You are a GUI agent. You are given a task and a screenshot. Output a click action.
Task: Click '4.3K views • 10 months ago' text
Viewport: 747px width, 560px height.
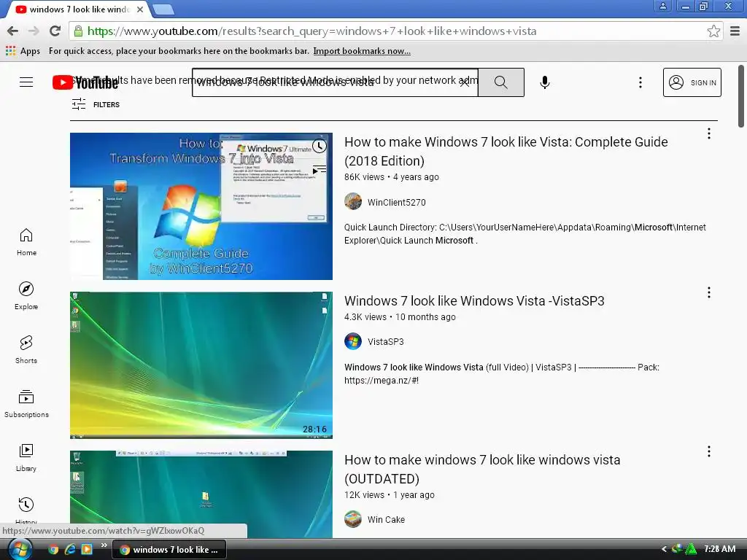point(400,317)
